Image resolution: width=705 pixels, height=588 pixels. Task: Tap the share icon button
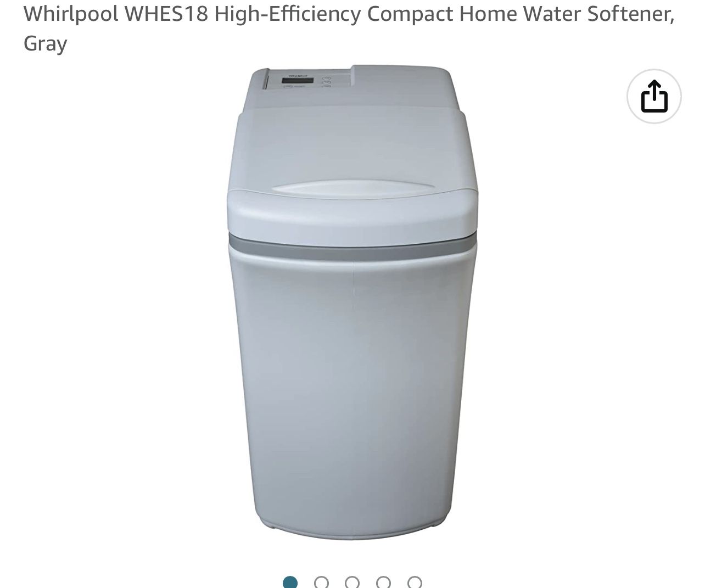pyautogui.click(x=654, y=97)
